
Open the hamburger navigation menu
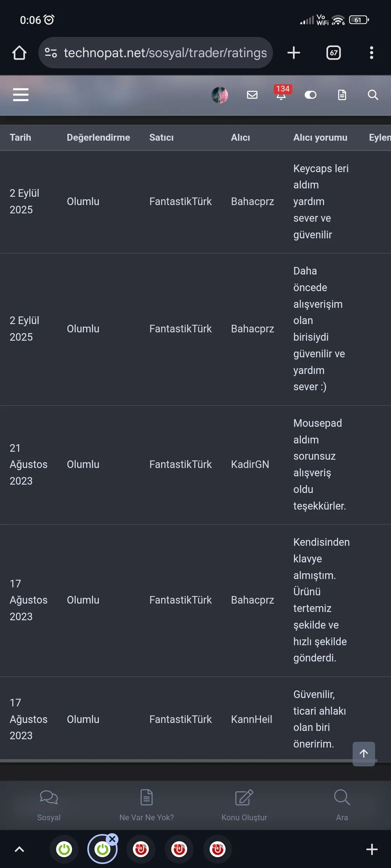coord(21,95)
